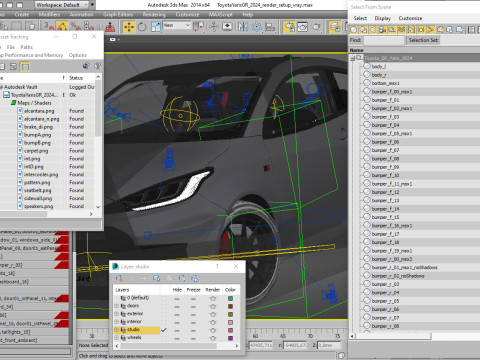Open the Customize menu in Select From Scene
This screenshot has width=480, height=360.
410,18
